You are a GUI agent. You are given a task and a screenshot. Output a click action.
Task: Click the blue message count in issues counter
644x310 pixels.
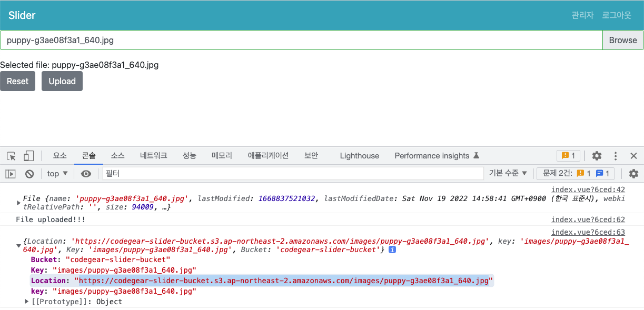602,173
